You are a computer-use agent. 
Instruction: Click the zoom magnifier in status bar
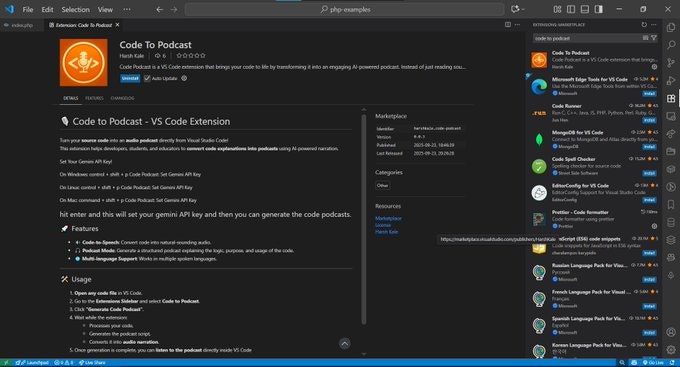pyautogui.click(x=622, y=363)
